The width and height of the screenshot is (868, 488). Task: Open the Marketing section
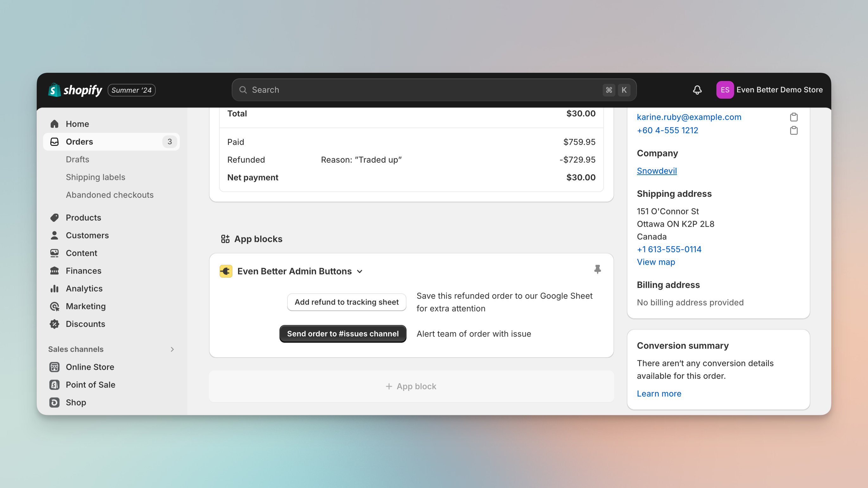(111, 306)
